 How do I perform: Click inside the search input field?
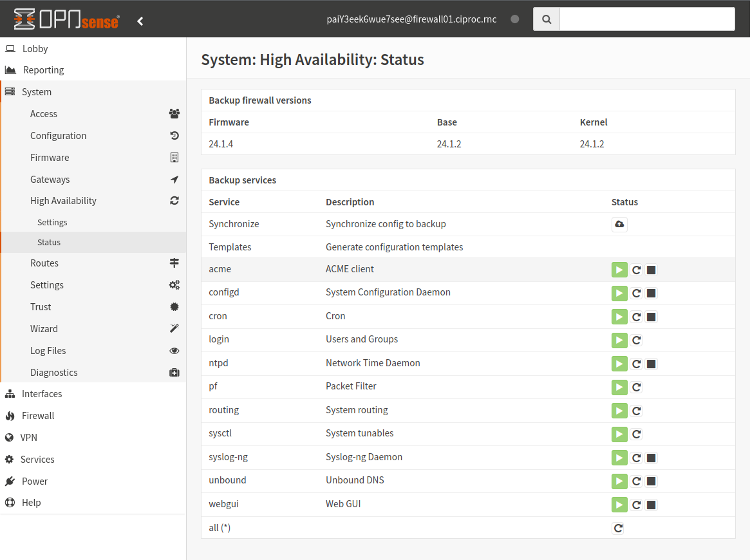646,19
